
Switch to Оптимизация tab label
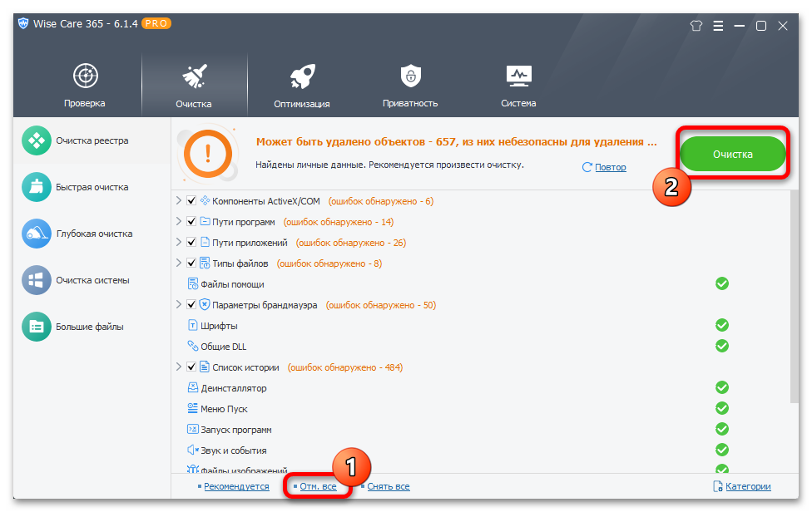click(302, 104)
